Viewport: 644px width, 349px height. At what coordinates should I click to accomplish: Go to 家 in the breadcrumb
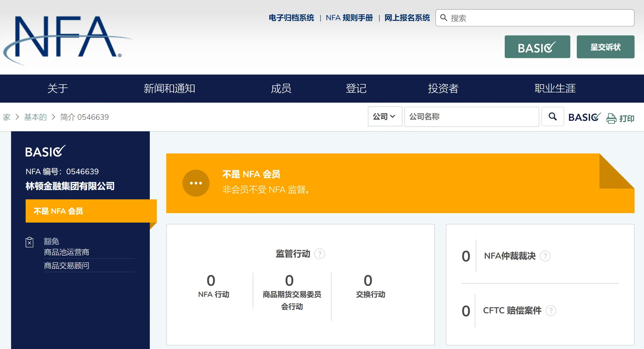7,117
